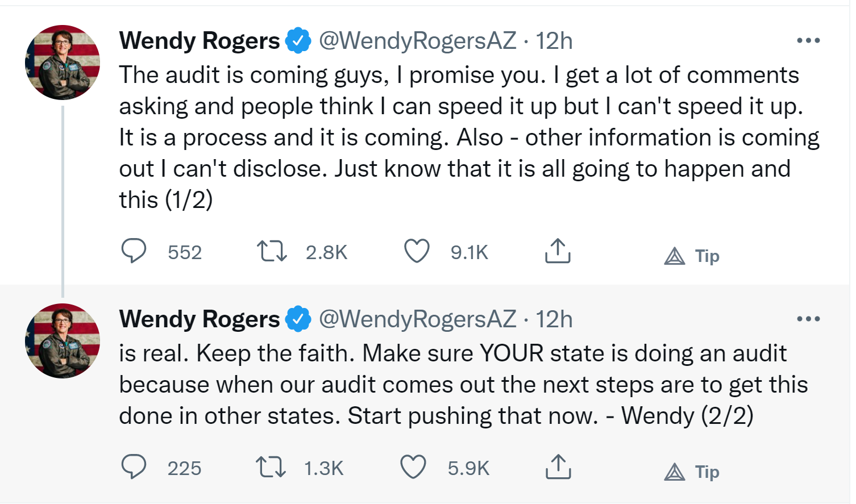Reply to the first tweet (552 replies)
856x504 pixels.
[134, 251]
